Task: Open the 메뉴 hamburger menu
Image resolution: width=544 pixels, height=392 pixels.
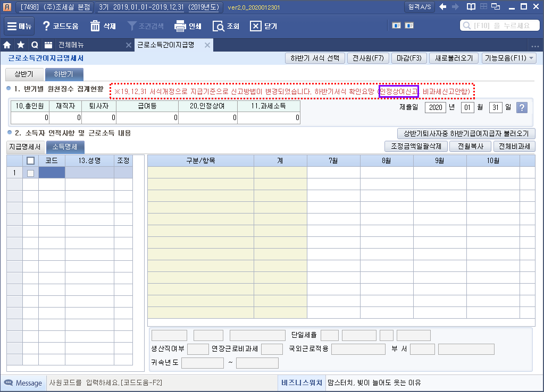Action: point(19,26)
